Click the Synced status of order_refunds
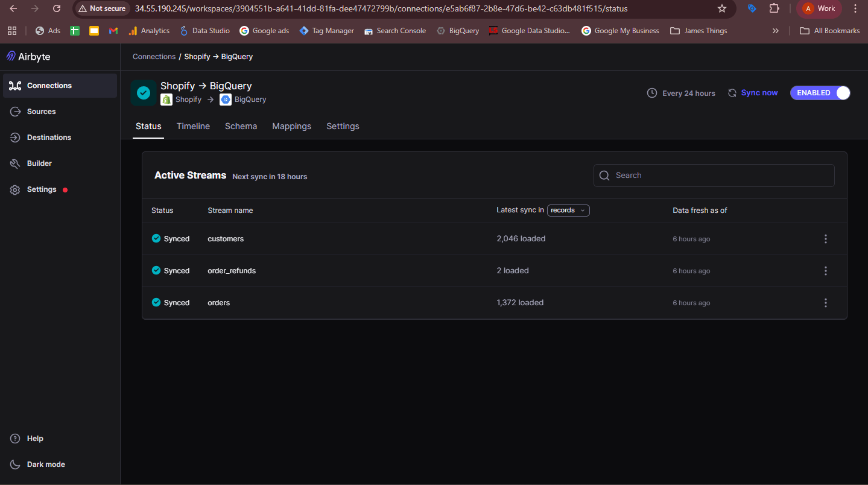Image resolution: width=868 pixels, height=485 pixels. coord(171,271)
